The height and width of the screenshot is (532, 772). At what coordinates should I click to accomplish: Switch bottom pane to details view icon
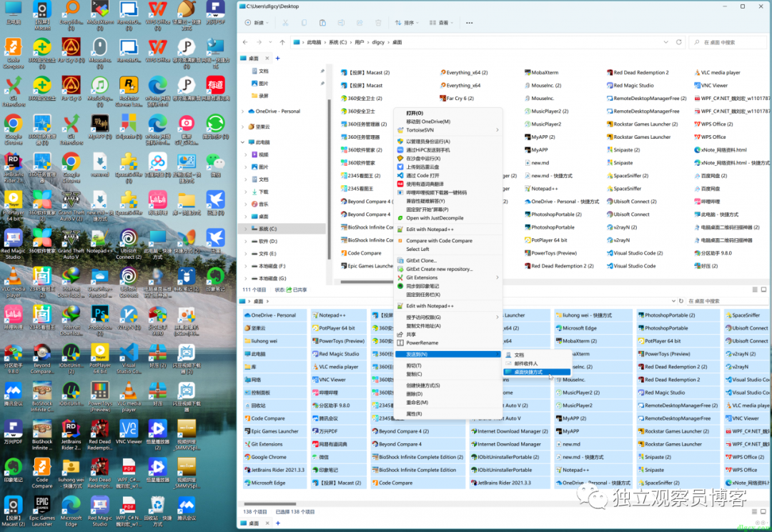tap(755, 512)
